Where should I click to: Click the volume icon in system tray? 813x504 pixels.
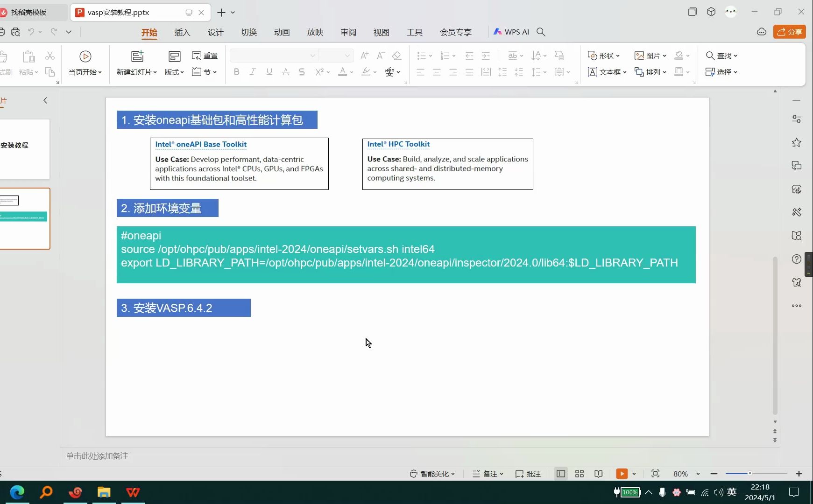pyautogui.click(x=718, y=492)
